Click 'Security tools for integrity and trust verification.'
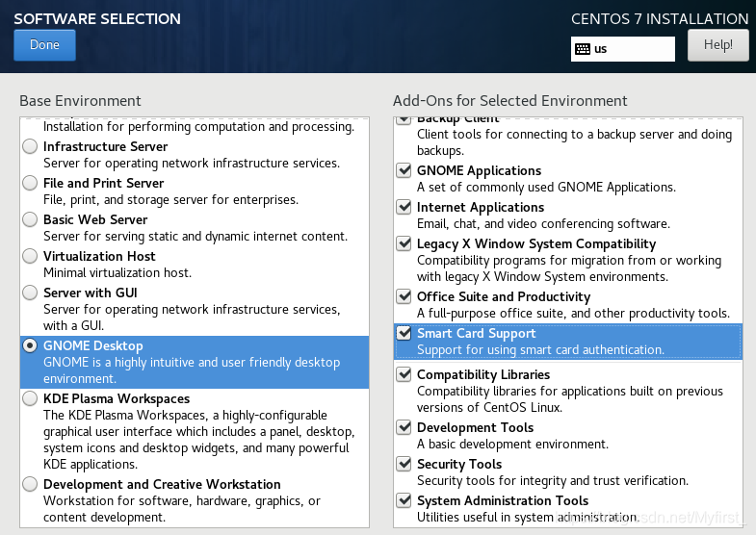Image resolution: width=756 pixels, height=535 pixels. [553, 480]
